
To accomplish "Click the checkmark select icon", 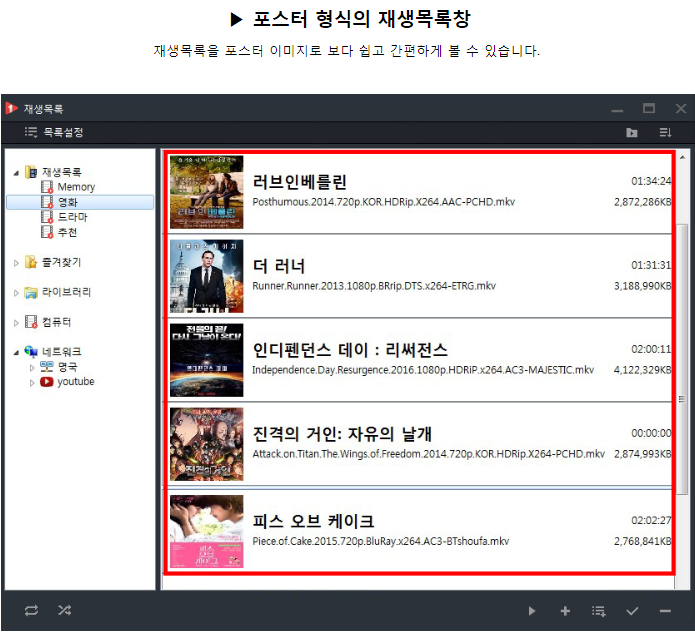I will (632, 611).
